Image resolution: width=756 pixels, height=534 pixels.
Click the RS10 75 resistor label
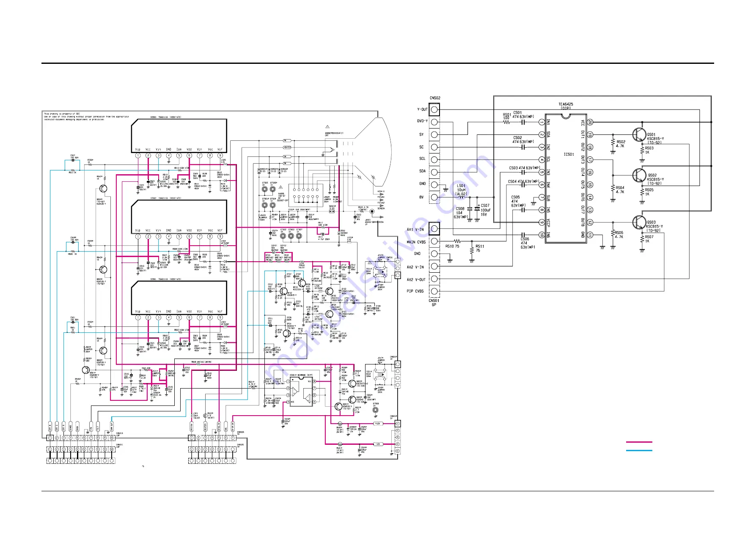(452, 246)
